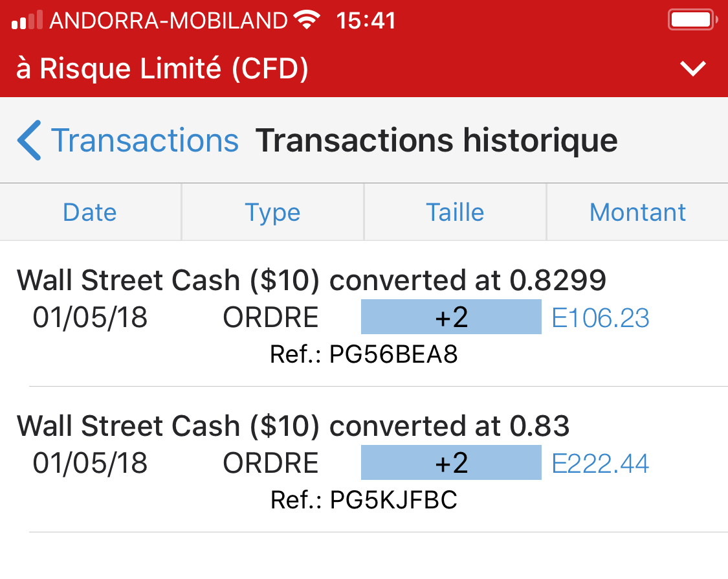Viewport: 728px width, 579px height.
Task: Sort by the Type column
Action: (272, 212)
